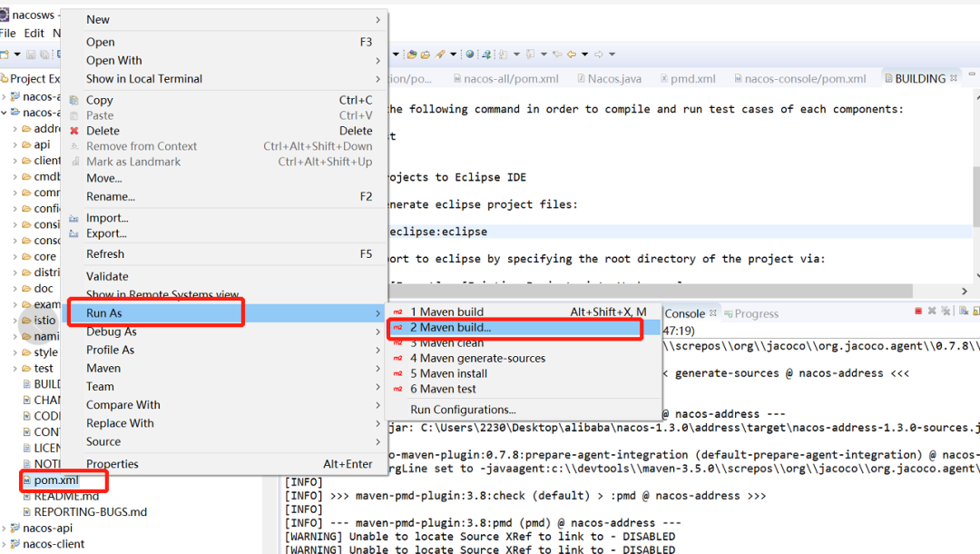Open the New wizard dropdown arrow

tap(17, 54)
